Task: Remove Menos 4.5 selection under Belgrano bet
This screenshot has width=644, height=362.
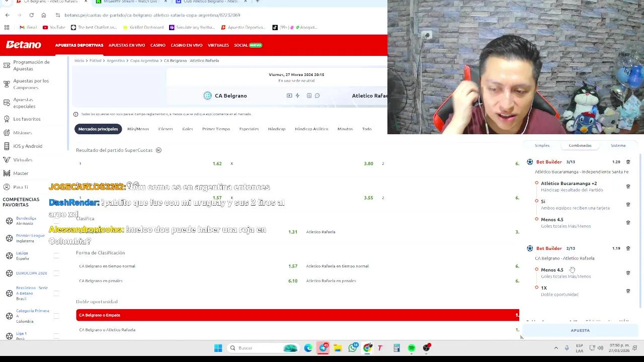Action: coord(628,273)
